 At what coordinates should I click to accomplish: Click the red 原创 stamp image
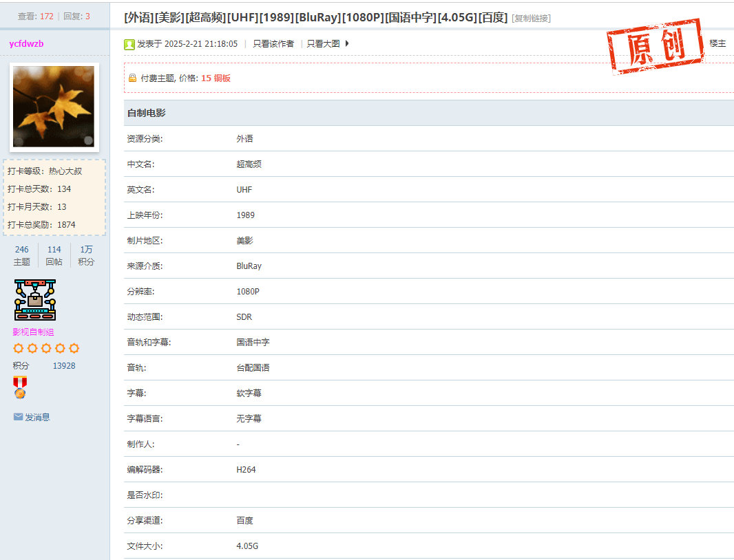[655, 46]
